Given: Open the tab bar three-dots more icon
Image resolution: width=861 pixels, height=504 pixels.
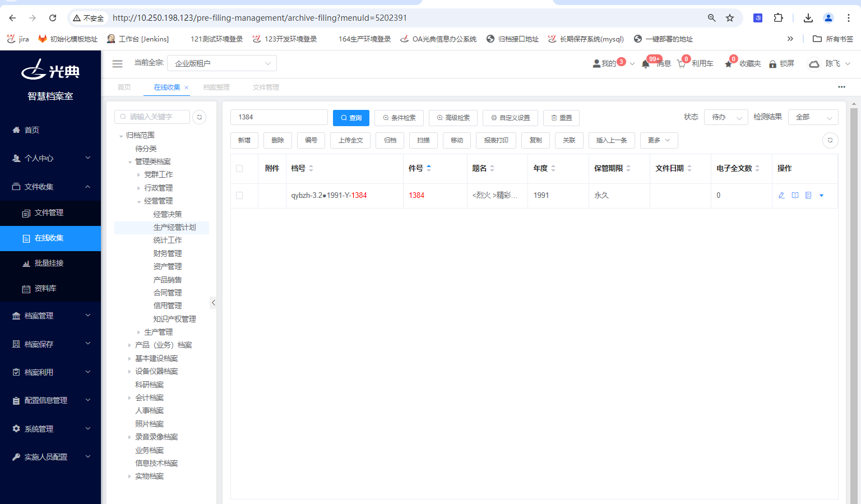Looking at the screenshot, I should (841, 87).
